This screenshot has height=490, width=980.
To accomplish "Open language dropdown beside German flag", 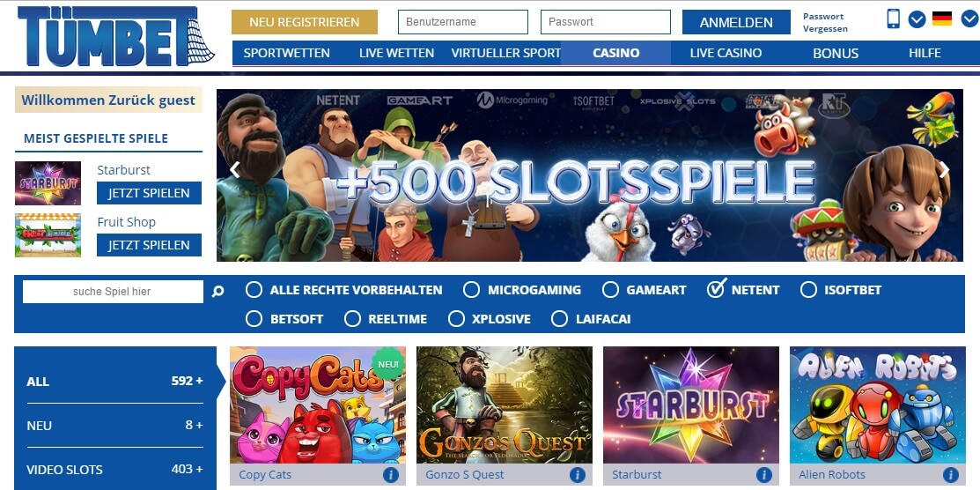I will tap(970, 19).
